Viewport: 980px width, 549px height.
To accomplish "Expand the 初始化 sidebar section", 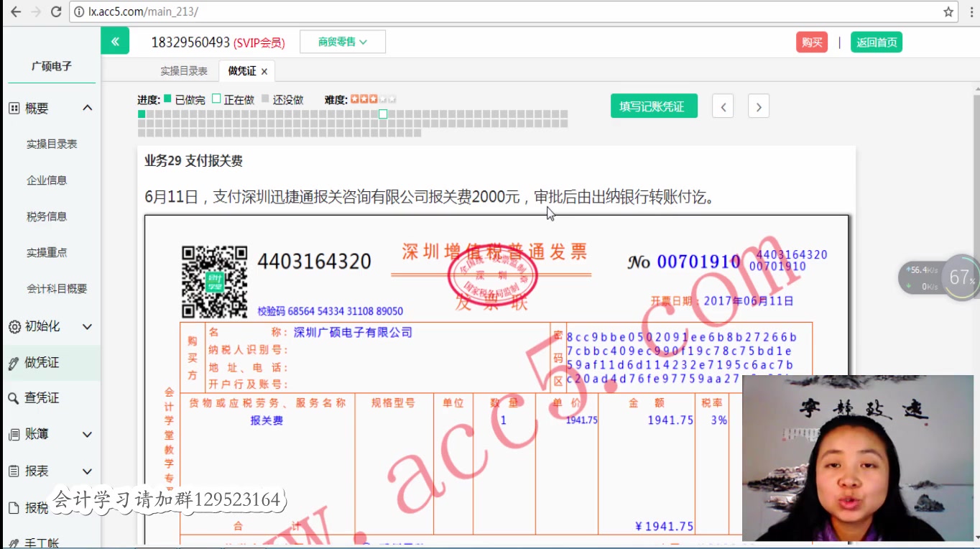I will pos(88,326).
